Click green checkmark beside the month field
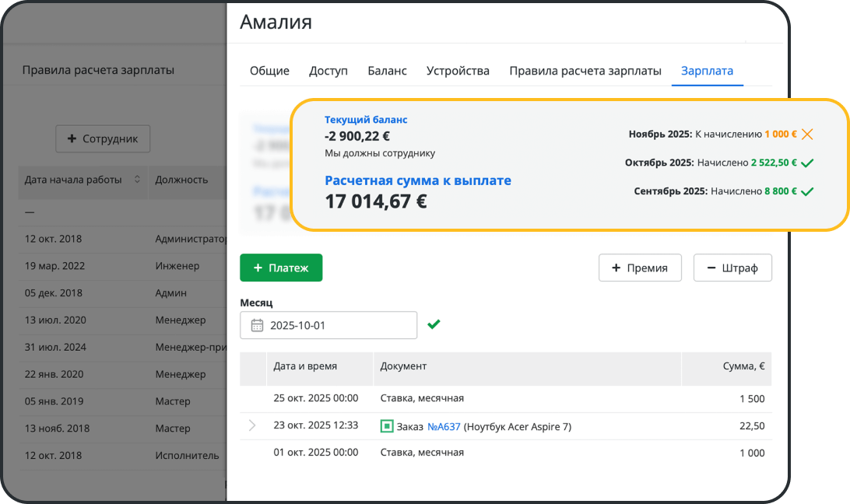 click(x=434, y=324)
